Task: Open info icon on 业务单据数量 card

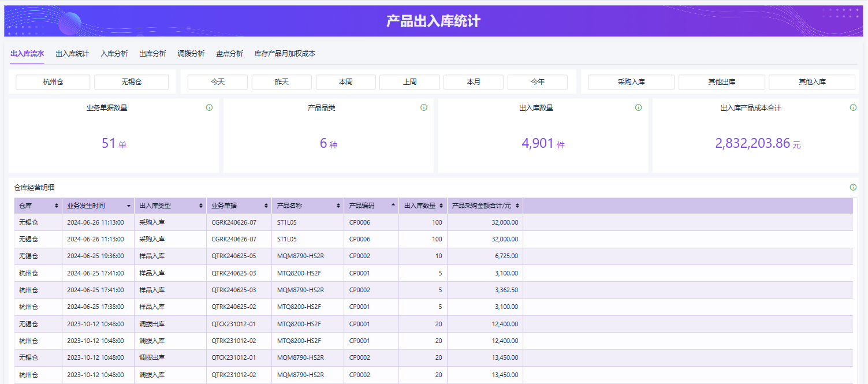Action: coord(209,107)
